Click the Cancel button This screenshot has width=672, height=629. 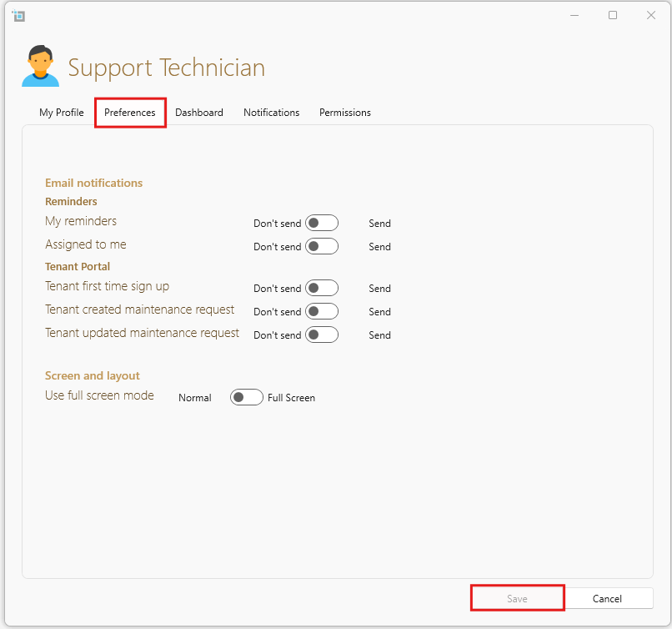point(607,598)
